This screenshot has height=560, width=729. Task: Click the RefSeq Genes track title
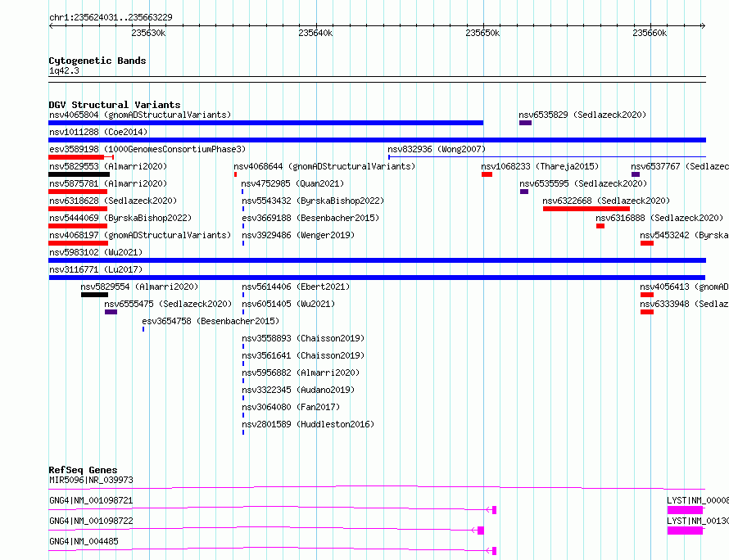coord(83,470)
